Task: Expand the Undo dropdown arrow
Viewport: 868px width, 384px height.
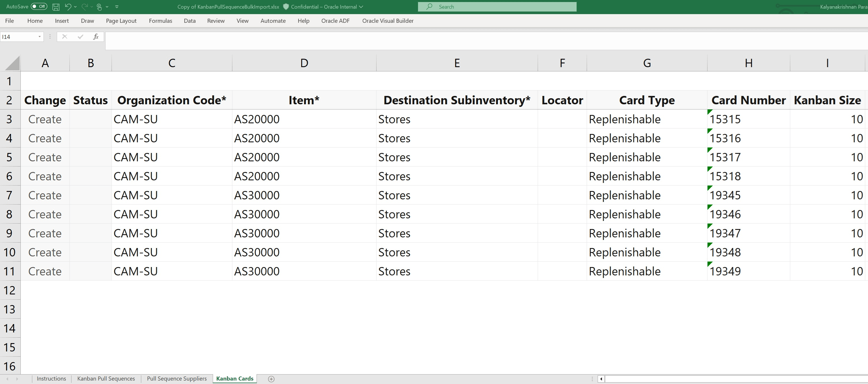Action: point(76,7)
